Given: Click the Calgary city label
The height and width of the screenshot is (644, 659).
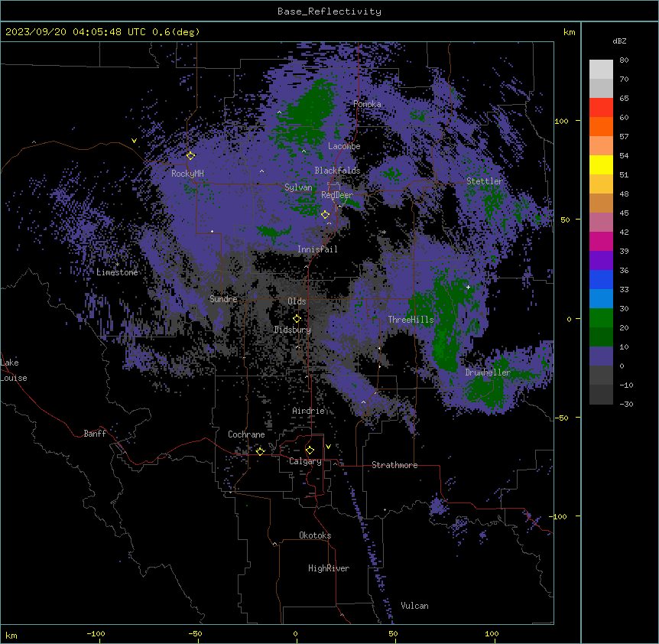Looking at the screenshot, I should click(305, 461).
